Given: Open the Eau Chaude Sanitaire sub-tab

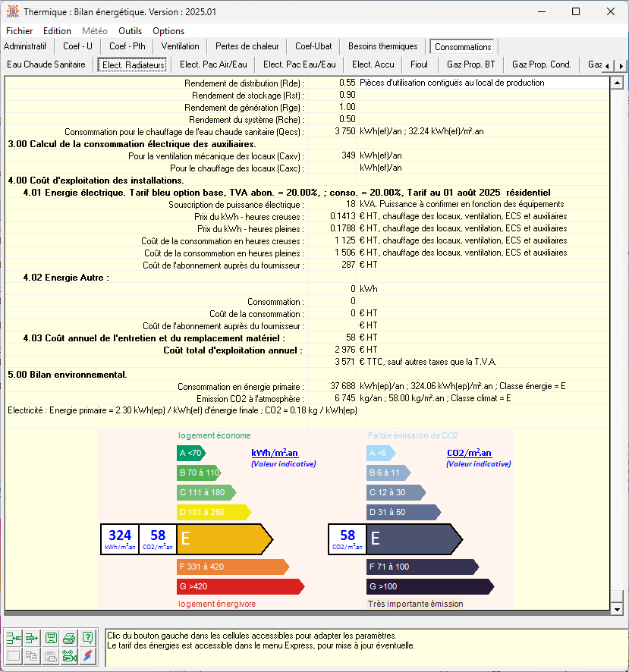Looking at the screenshot, I should tap(46, 65).
